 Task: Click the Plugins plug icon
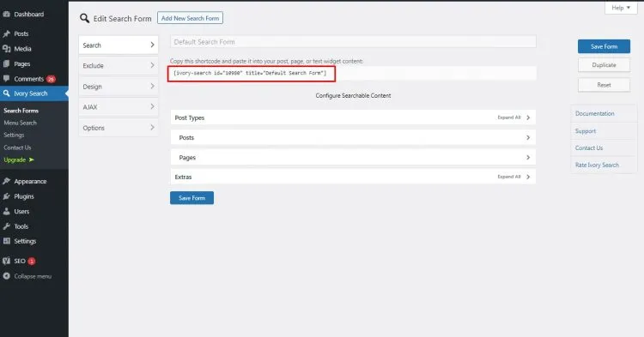click(6, 196)
